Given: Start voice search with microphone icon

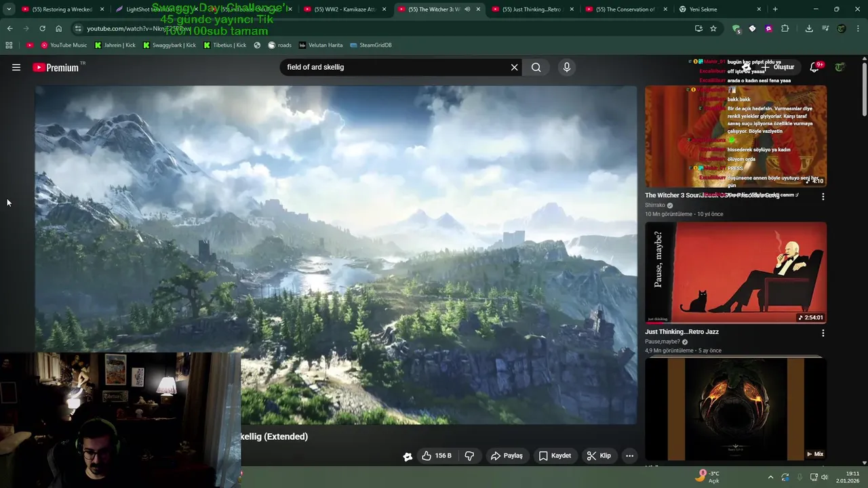Looking at the screenshot, I should (x=567, y=67).
